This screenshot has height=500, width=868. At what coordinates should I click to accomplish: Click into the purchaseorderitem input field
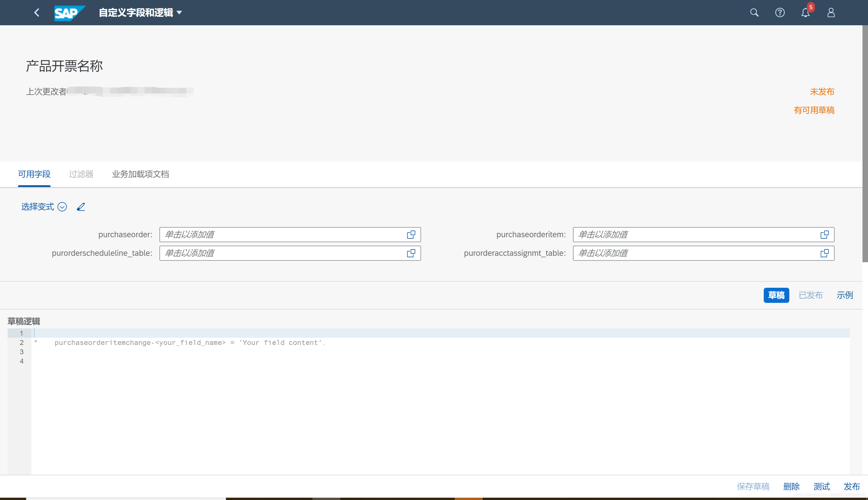704,235
